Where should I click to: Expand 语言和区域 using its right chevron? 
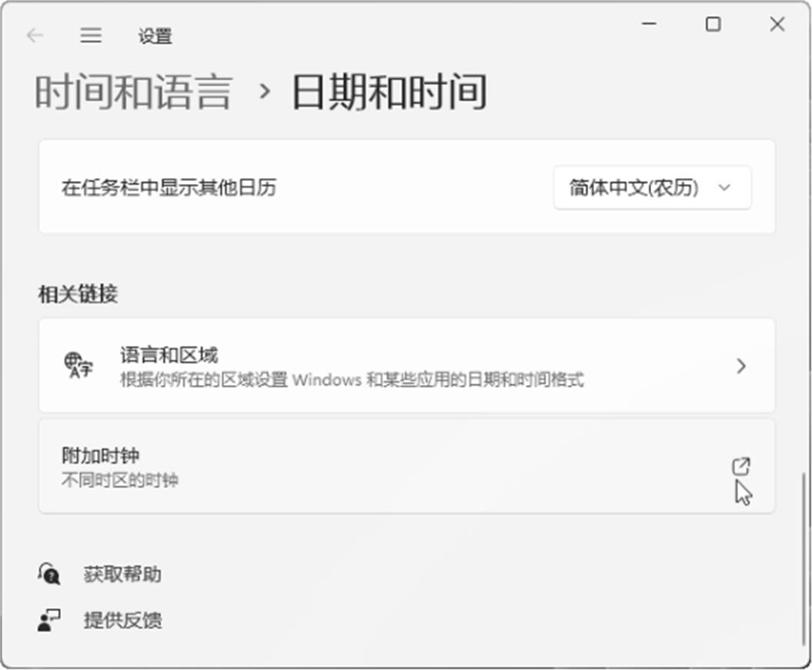point(740,366)
